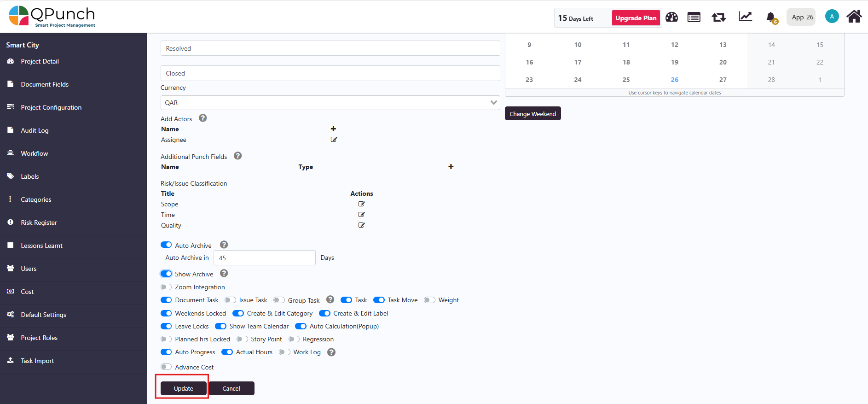Viewport: 868px width, 404px height.
Task: Open help for Additional Punch Fields
Action: coord(238,156)
